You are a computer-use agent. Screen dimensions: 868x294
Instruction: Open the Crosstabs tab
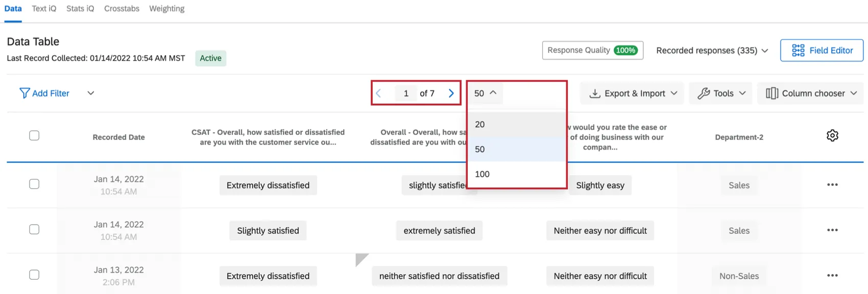pos(122,8)
